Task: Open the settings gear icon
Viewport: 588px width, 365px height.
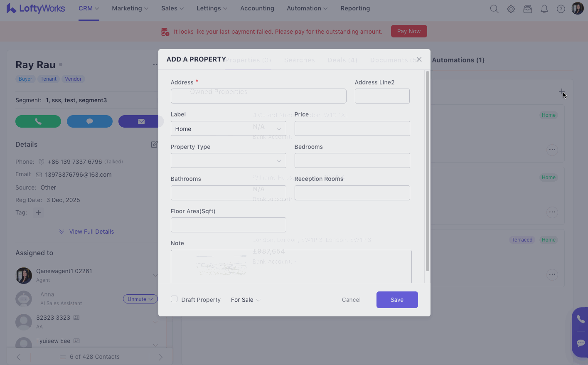Action: (x=511, y=9)
